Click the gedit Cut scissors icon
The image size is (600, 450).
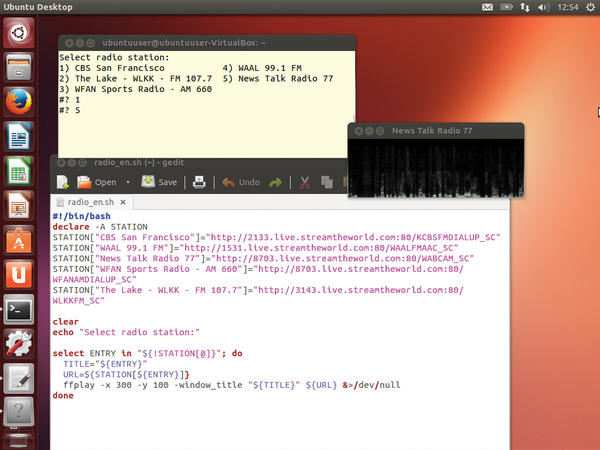click(305, 182)
